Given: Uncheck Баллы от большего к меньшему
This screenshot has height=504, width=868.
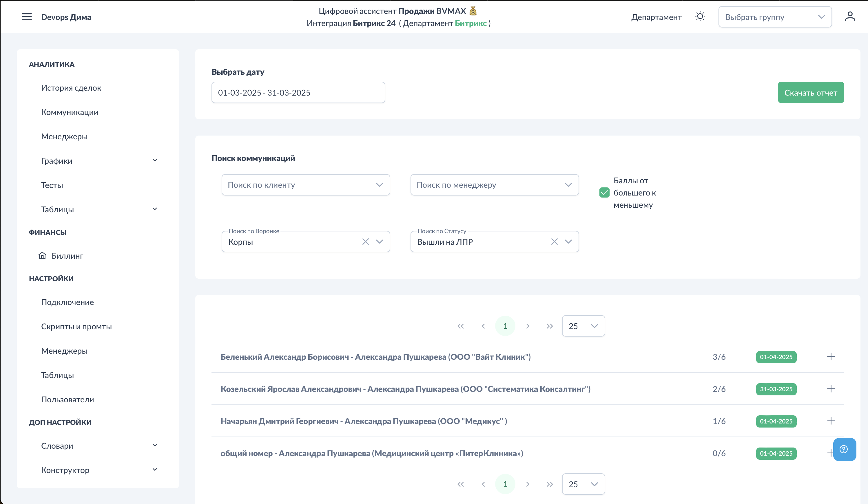Looking at the screenshot, I should coord(604,192).
